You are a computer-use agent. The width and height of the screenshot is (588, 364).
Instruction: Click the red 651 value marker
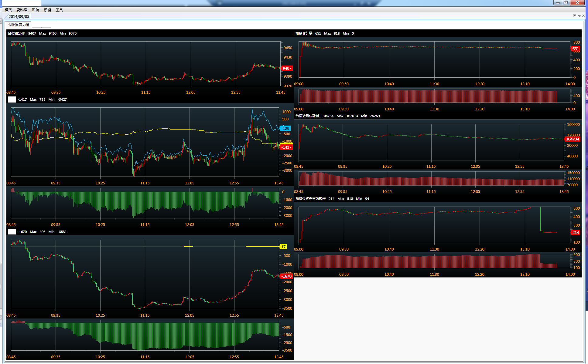tap(576, 49)
